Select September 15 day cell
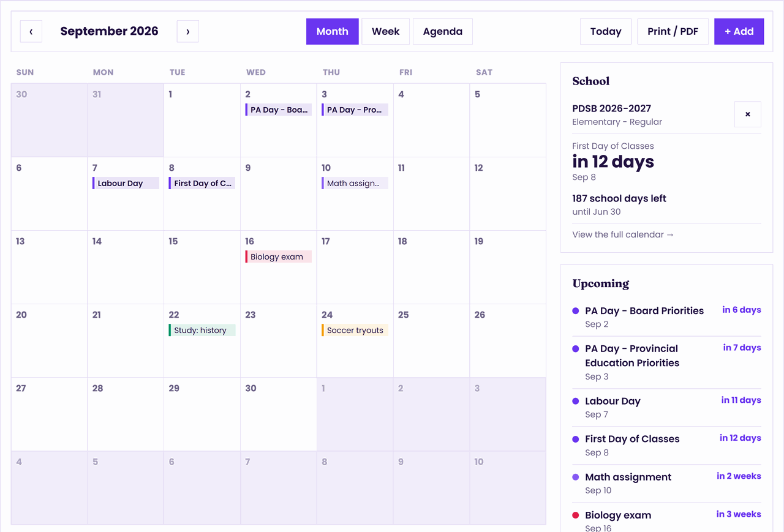This screenshot has height=532, width=784. [202, 268]
